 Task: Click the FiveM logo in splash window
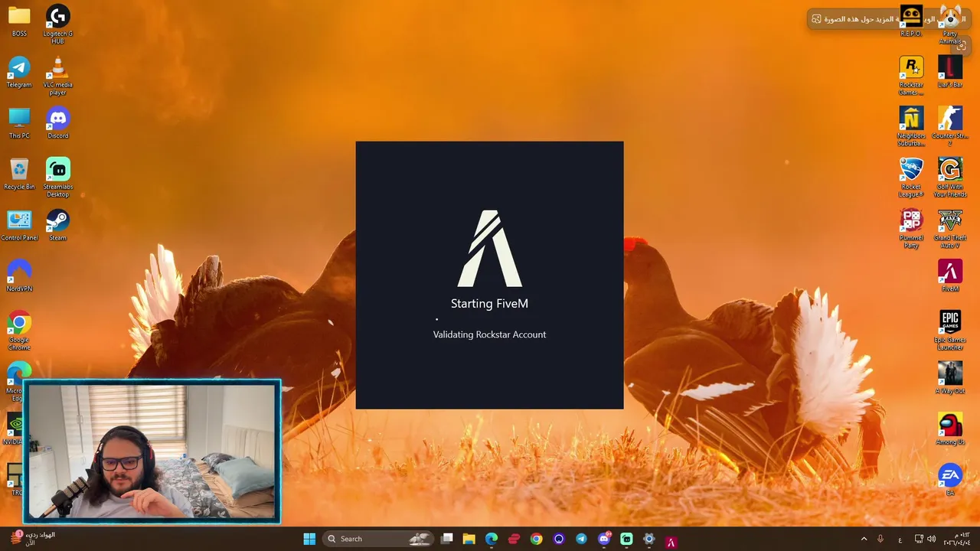tap(490, 249)
